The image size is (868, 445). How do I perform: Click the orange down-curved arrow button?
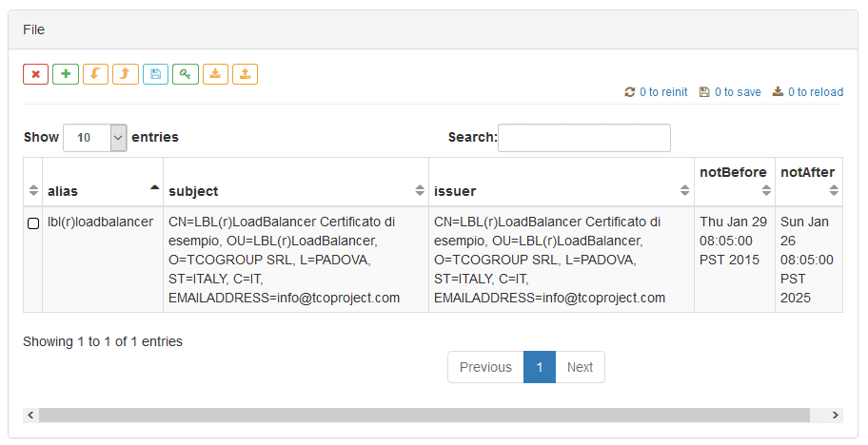(95, 74)
